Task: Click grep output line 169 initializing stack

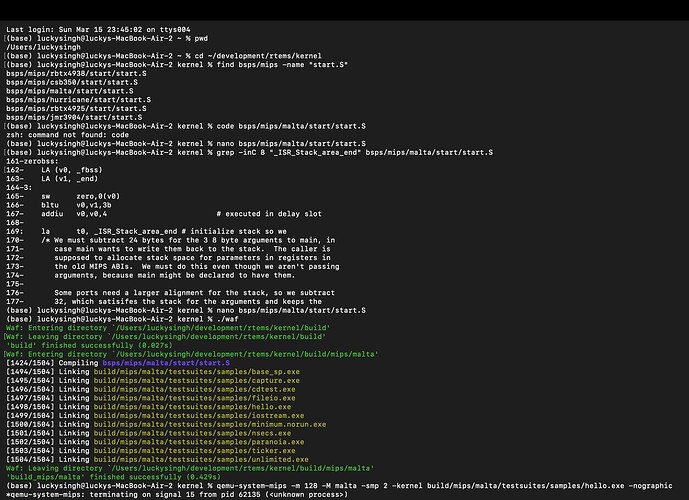Action: click(x=150, y=230)
